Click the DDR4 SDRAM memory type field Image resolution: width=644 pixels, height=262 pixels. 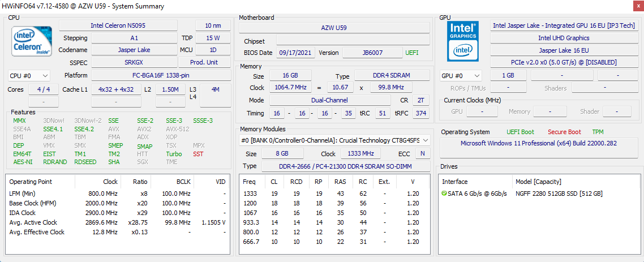coord(392,76)
